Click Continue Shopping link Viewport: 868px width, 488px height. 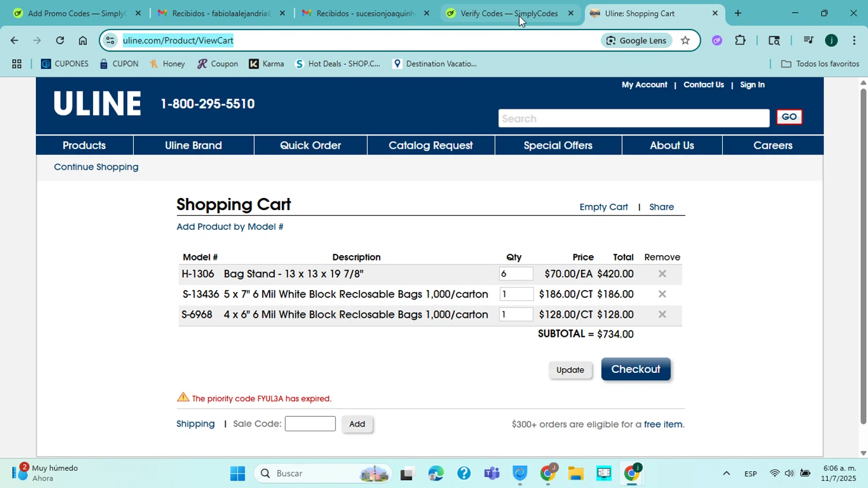(96, 167)
